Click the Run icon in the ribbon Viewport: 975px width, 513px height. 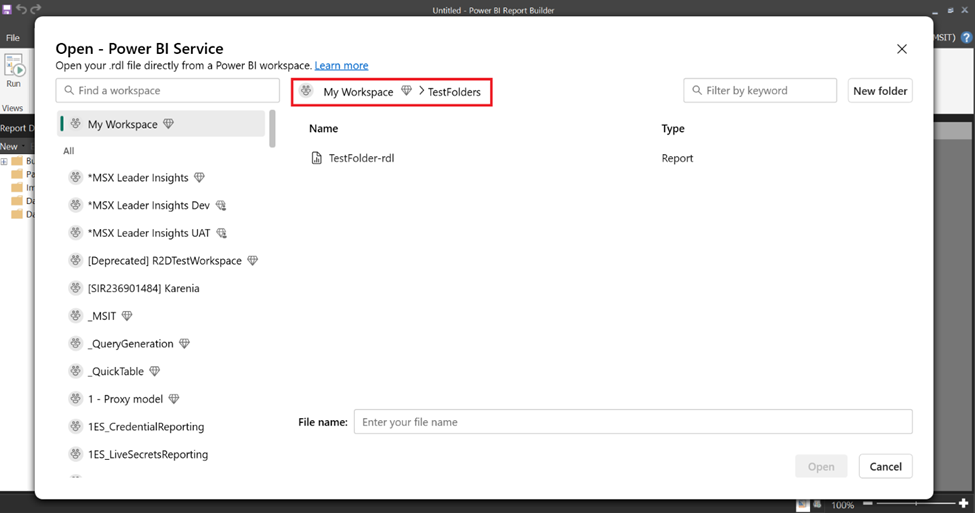[x=14, y=67]
